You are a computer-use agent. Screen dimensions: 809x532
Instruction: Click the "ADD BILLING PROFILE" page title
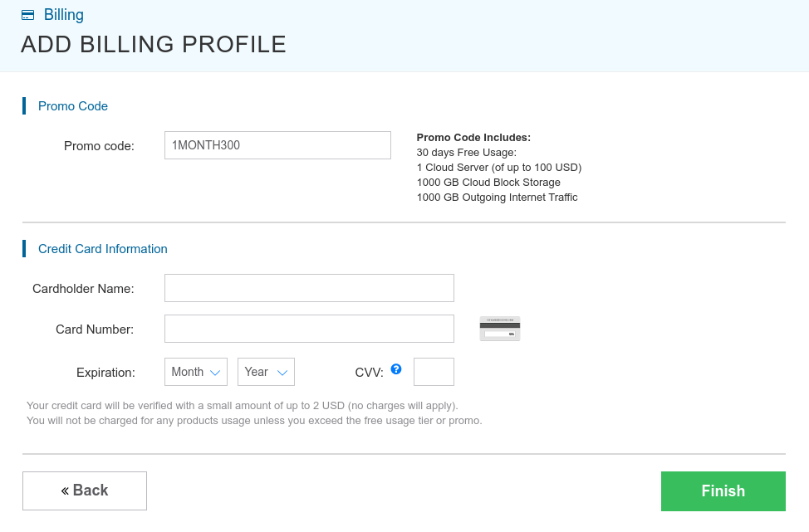[154, 45]
